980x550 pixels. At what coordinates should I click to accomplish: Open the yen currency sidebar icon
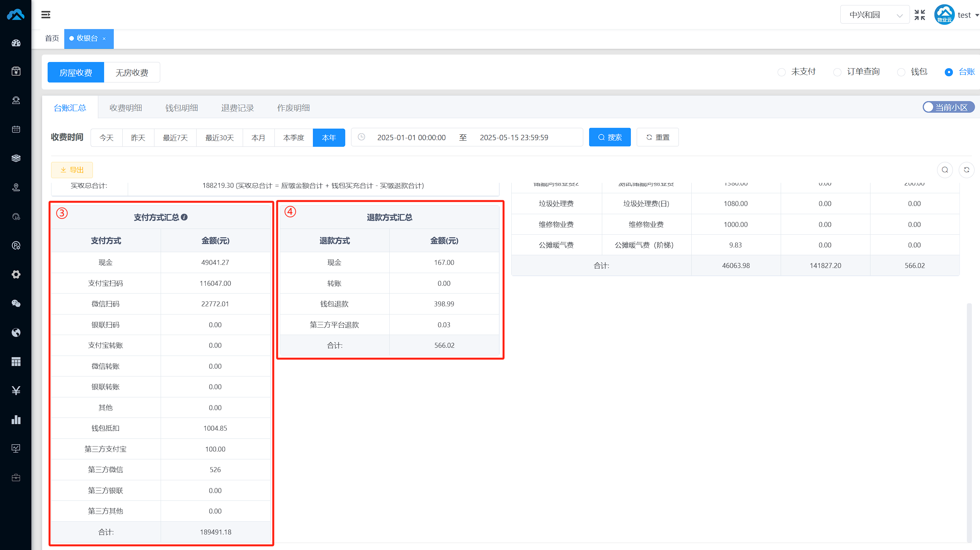pos(16,390)
